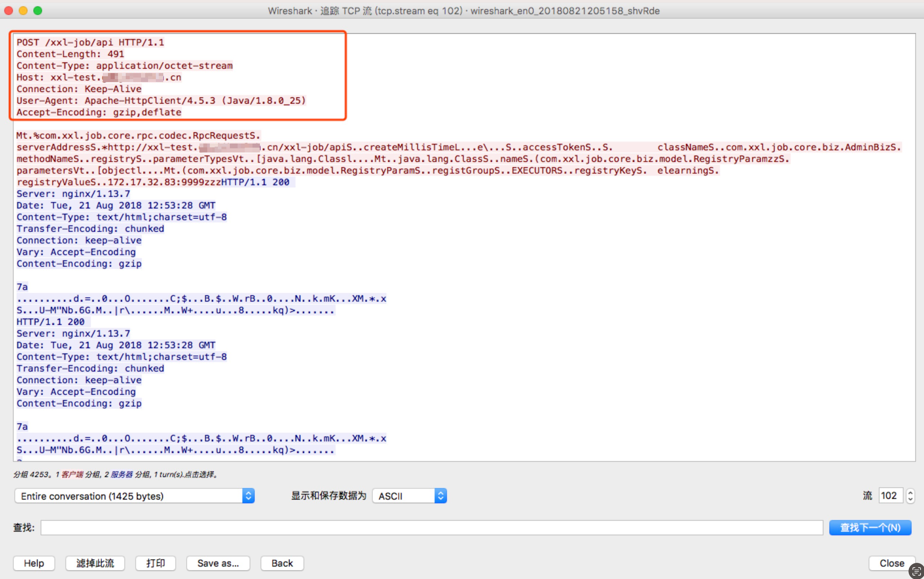Click 查找下一个(N) find next button

click(870, 527)
